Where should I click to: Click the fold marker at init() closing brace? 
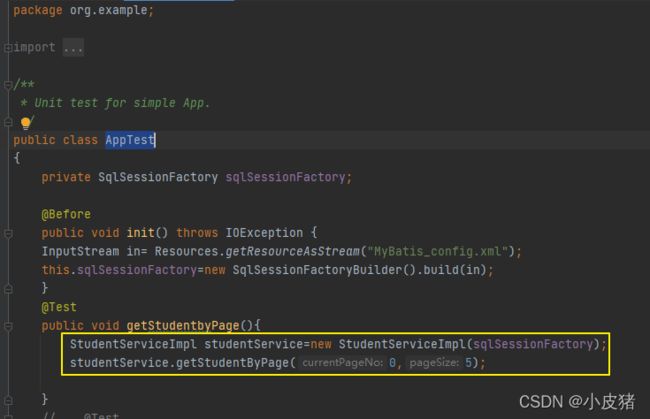point(8,289)
